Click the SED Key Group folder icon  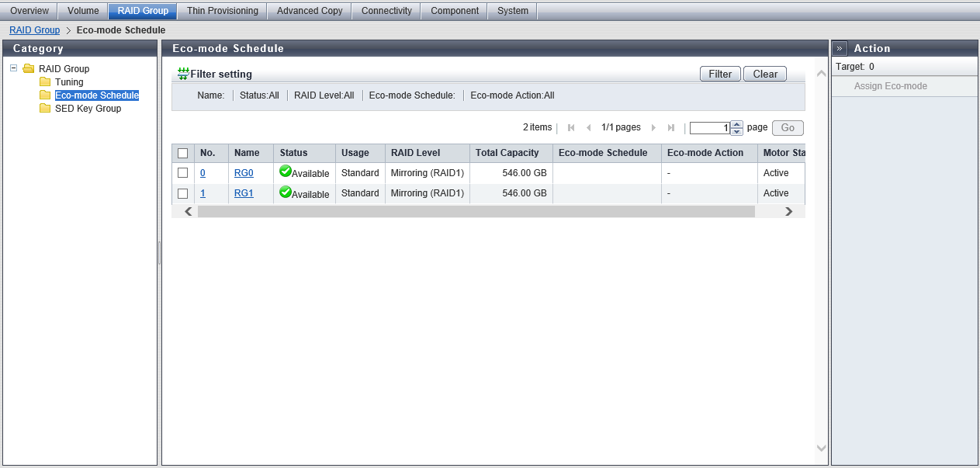(x=45, y=109)
